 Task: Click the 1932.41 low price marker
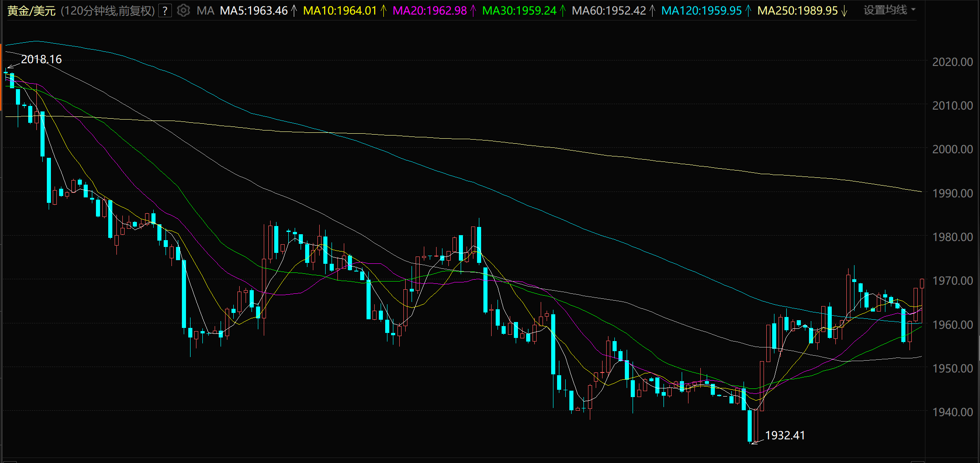coord(785,435)
